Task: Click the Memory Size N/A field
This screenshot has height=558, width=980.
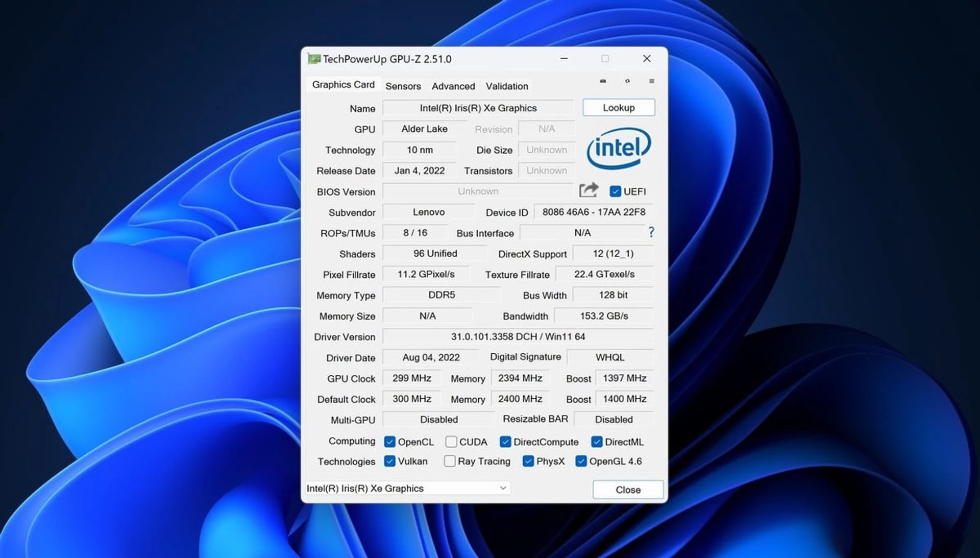Action: point(427,316)
